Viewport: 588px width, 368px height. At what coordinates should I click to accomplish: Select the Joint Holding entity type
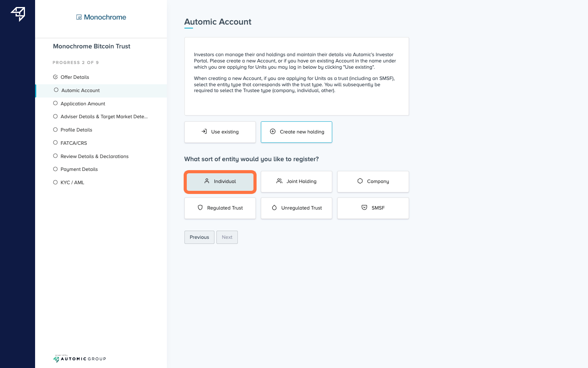pos(296,181)
